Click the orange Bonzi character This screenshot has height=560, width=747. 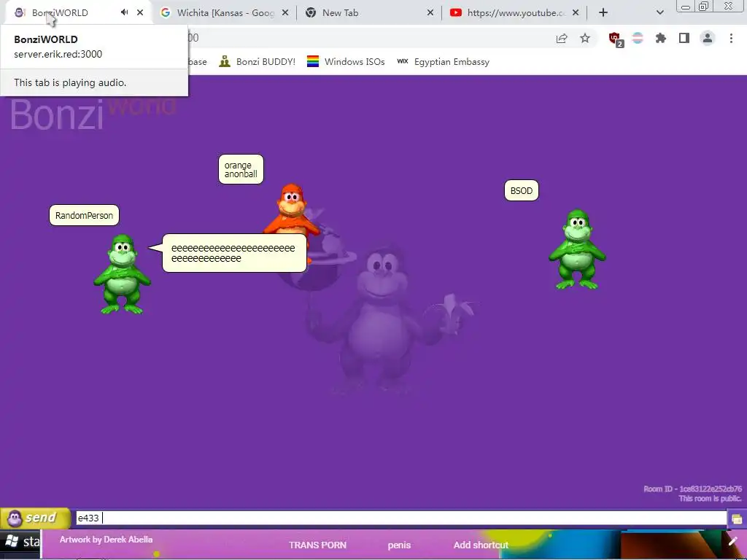[291, 209]
